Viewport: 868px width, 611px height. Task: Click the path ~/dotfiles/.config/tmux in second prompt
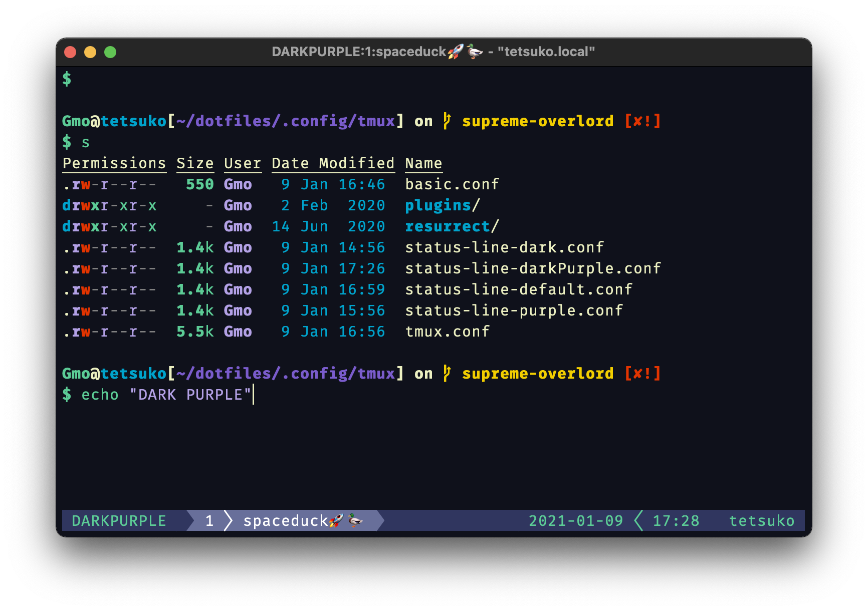pyautogui.click(x=285, y=374)
